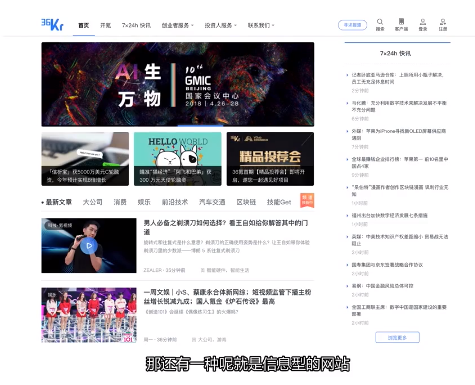Open the first news flash posted 2分钟前

pyautogui.click(x=397, y=78)
